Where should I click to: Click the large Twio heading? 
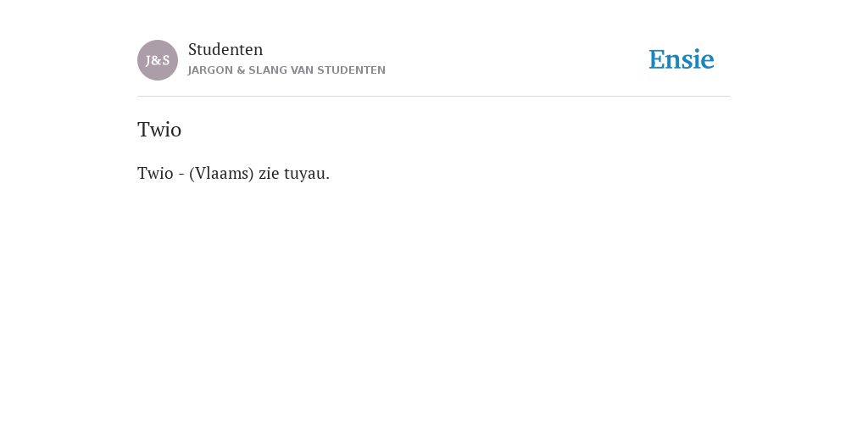tap(159, 130)
